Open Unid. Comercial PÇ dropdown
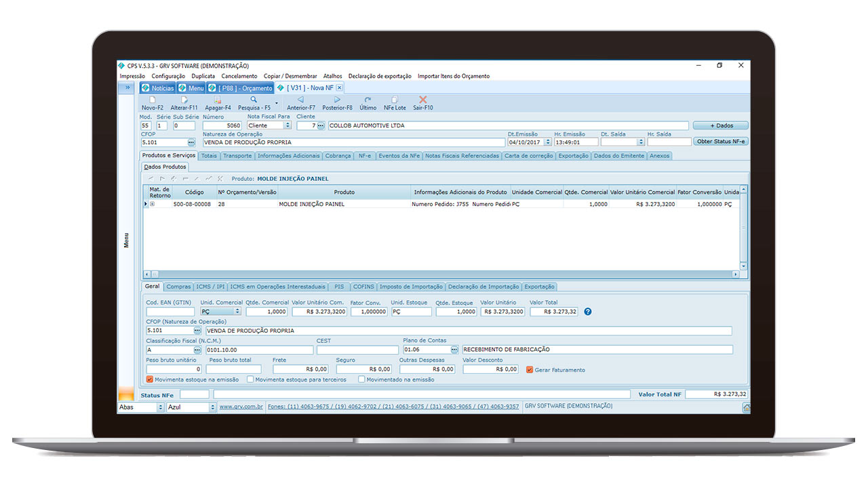The image size is (868, 488). pyautogui.click(x=237, y=312)
